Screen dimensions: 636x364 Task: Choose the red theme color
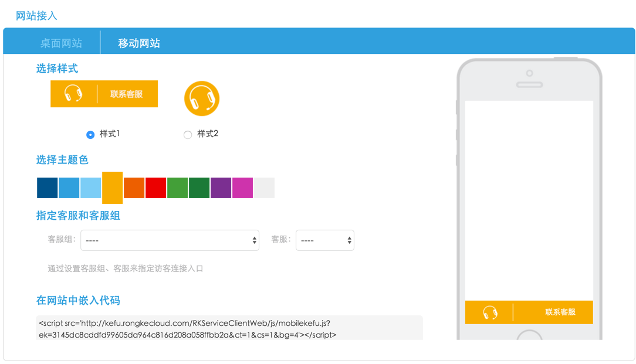[155, 188]
